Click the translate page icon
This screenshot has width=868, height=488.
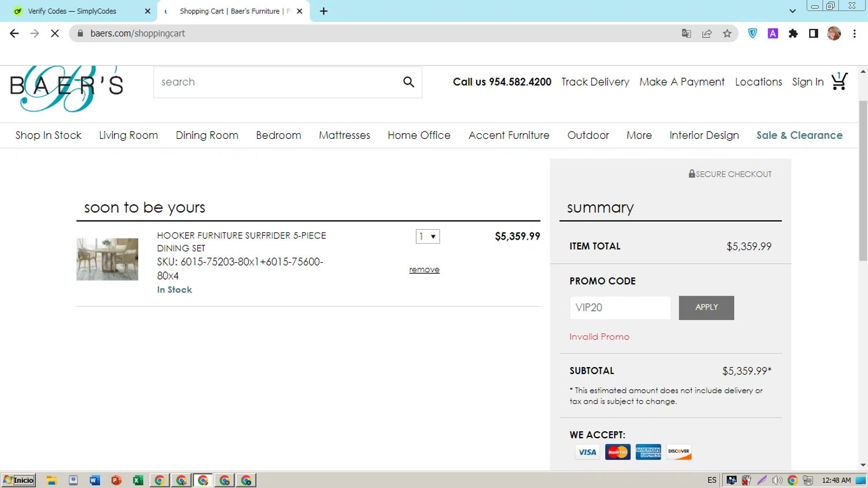[x=686, y=34]
